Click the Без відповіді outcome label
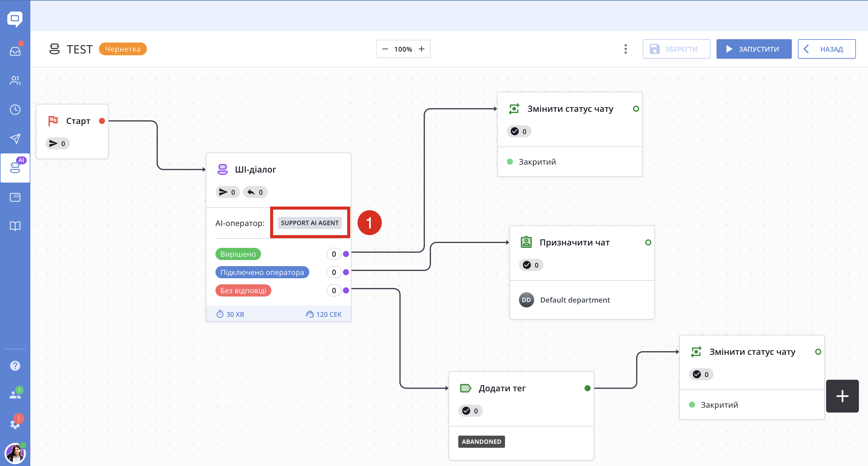Image resolution: width=868 pixels, height=466 pixels. tap(243, 290)
